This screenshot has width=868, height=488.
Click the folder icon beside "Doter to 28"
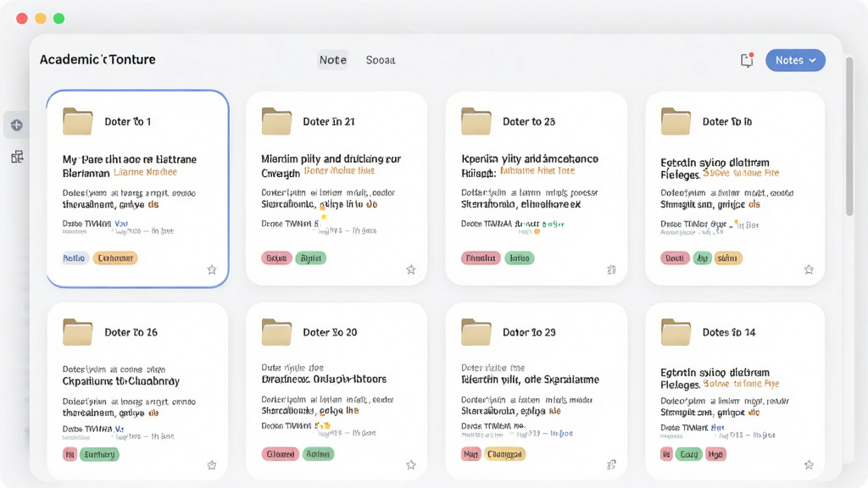tap(476, 121)
